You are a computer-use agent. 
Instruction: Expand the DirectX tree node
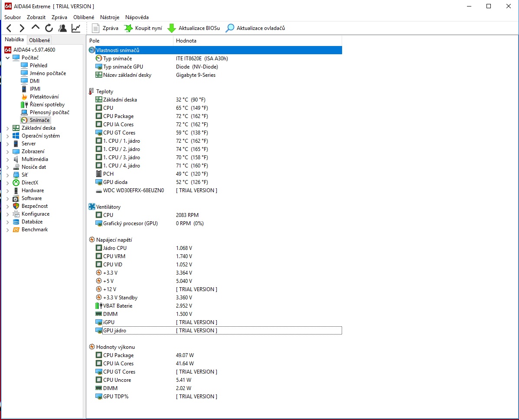[8, 183]
